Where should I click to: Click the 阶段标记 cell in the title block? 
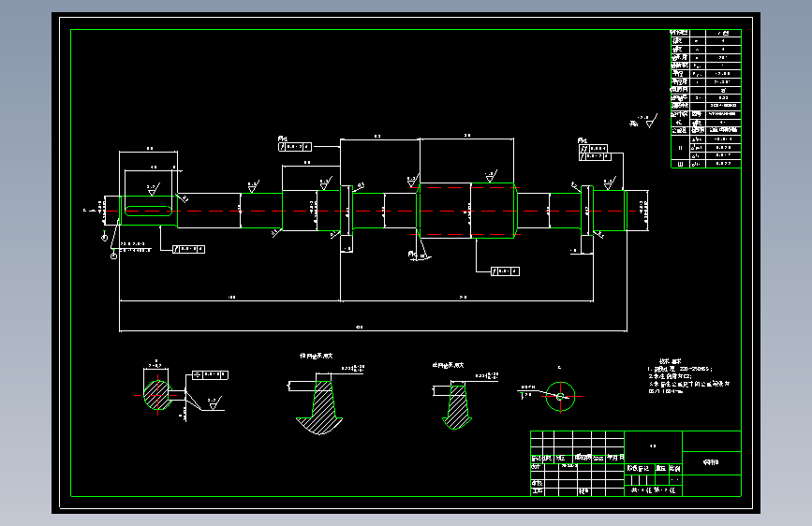click(x=638, y=468)
